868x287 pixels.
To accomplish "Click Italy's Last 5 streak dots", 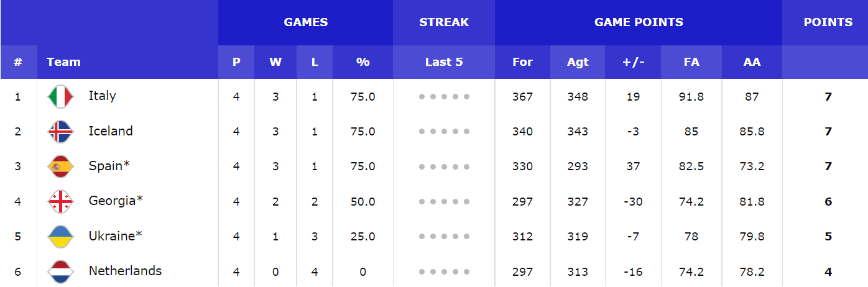I will pos(444,97).
